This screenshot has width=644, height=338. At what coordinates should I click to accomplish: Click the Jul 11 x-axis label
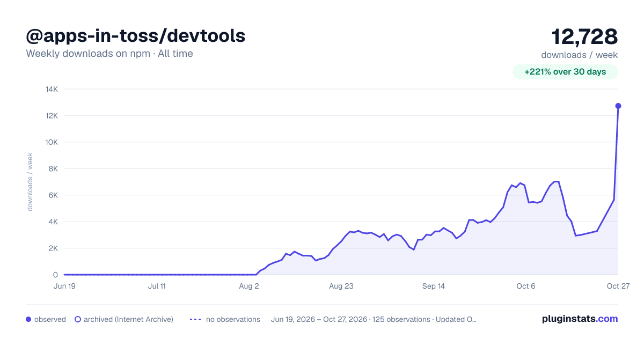coord(157,286)
